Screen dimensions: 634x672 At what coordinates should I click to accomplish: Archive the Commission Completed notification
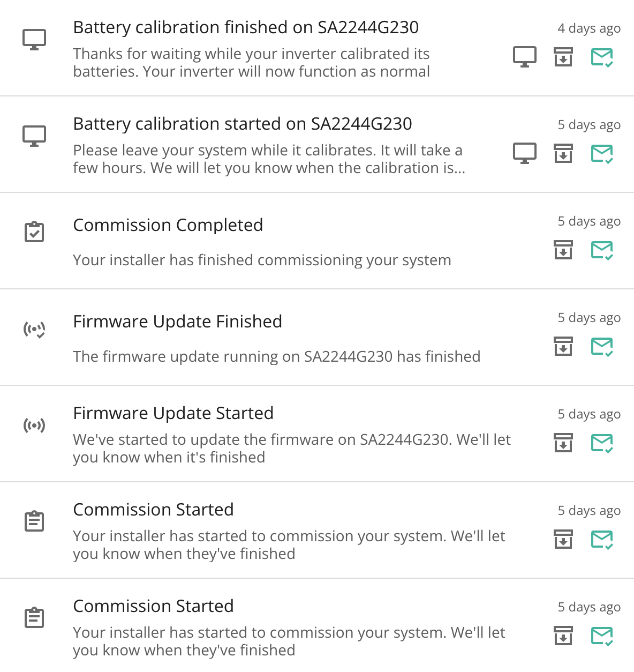563,250
